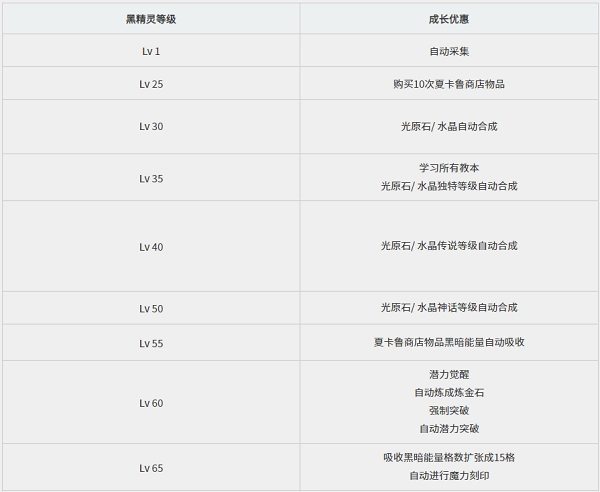The width and height of the screenshot is (600, 492).
Task: Select the Lv 35 cell
Action: (x=151, y=178)
